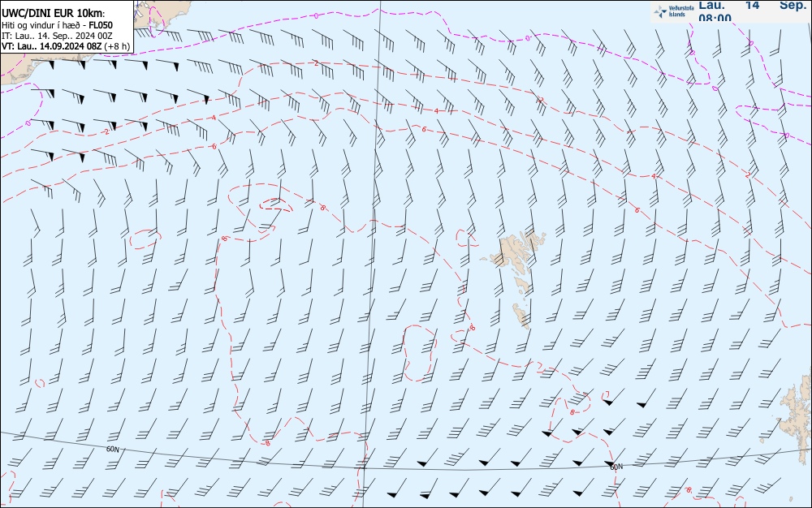Click the 'Sep.' month label in the header
Image resolution: width=812 pixels, height=508 pixels.
point(793,5)
